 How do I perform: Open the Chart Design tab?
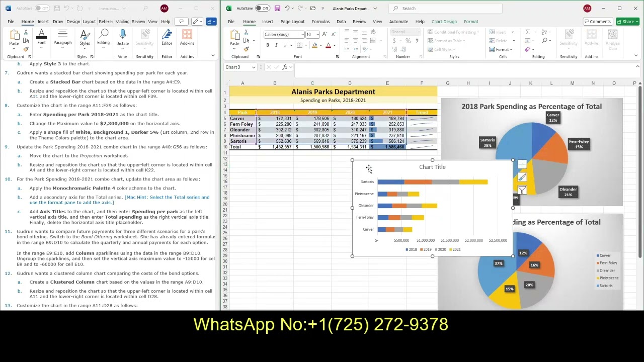coord(444,22)
